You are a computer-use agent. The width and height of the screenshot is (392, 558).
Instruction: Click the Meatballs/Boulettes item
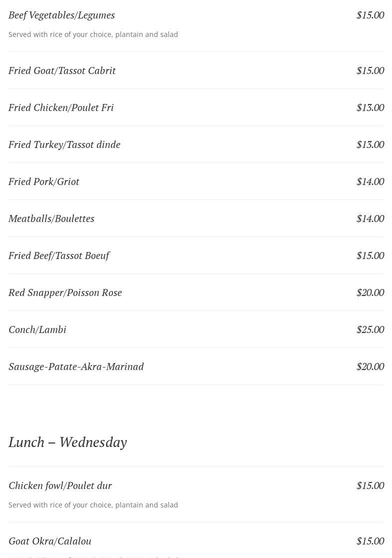point(51,218)
